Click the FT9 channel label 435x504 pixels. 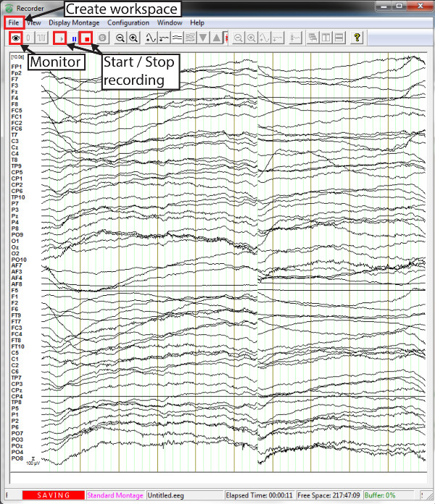(x=16, y=315)
